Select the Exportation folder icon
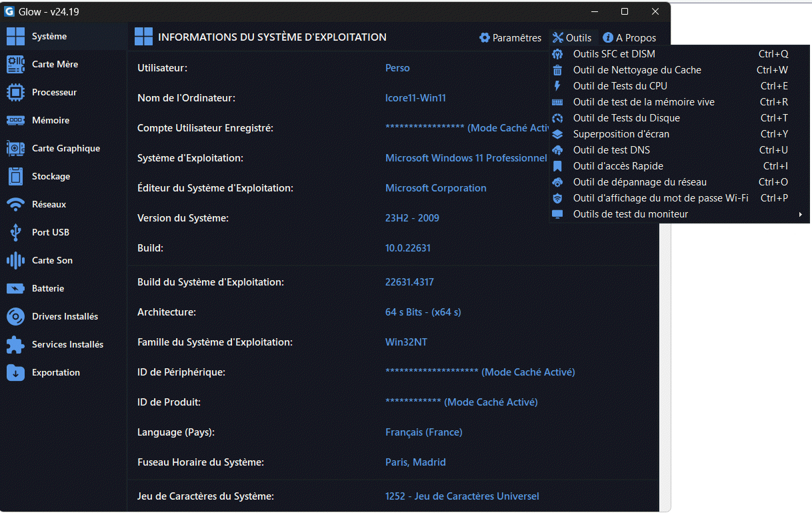Viewport: 812px width, 515px height. (15, 372)
